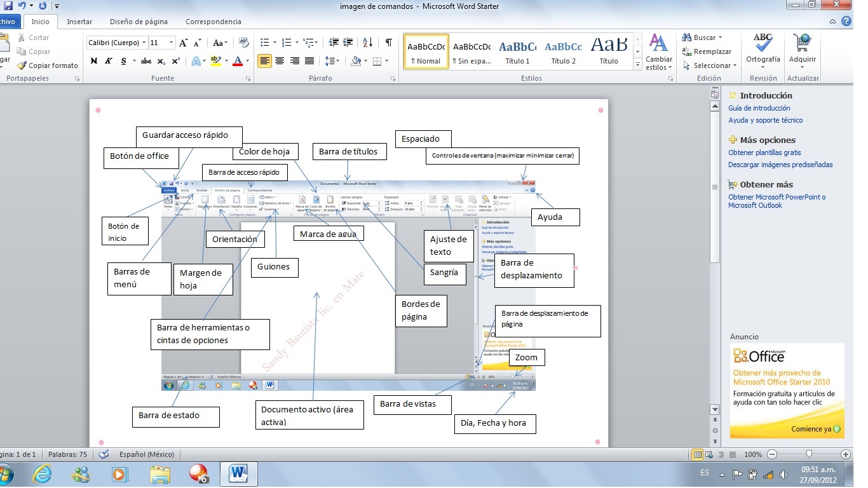Open the Insertar tab
This screenshot has width=868, height=488.
(79, 22)
